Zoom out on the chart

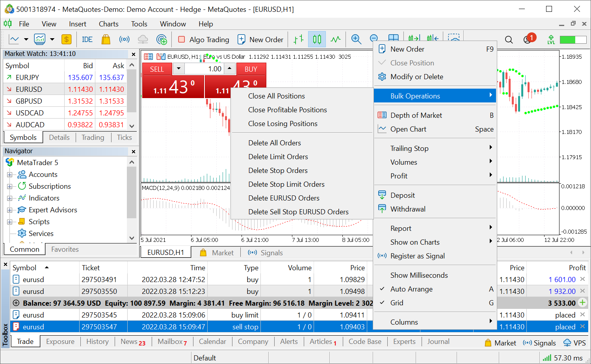click(x=374, y=39)
